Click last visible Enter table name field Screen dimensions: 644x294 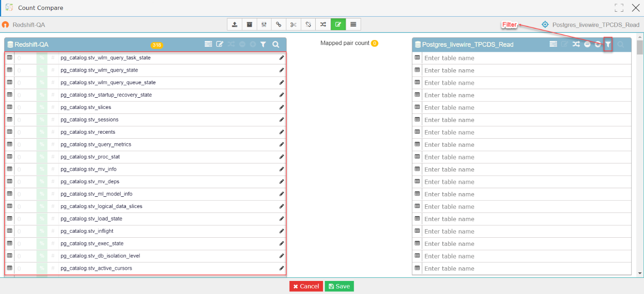pos(526,268)
